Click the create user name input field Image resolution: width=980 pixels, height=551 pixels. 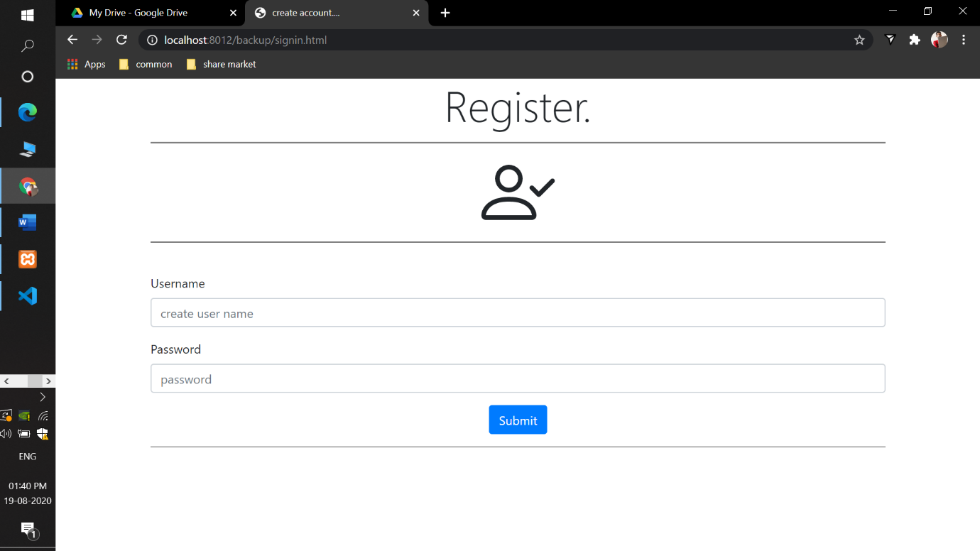tap(518, 312)
